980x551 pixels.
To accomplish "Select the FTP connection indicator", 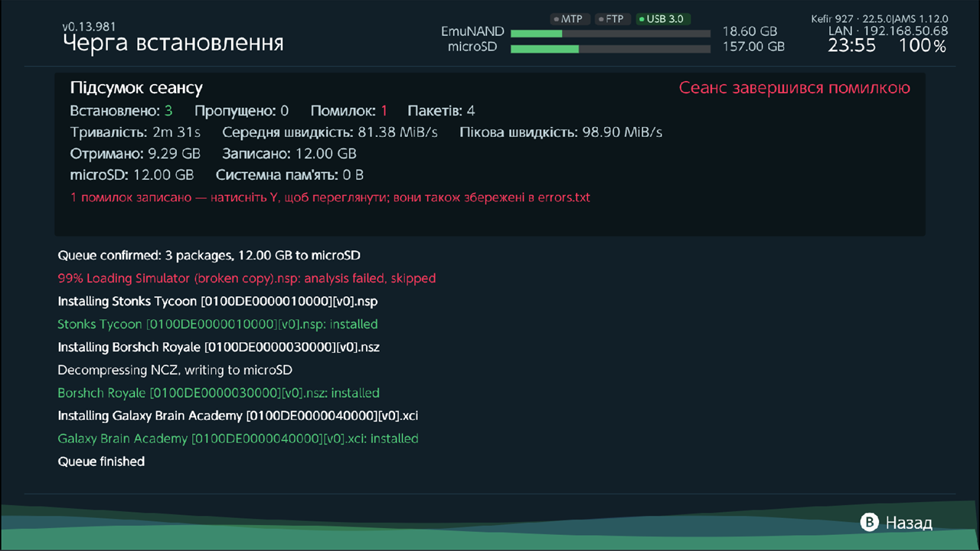I will coord(611,19).
